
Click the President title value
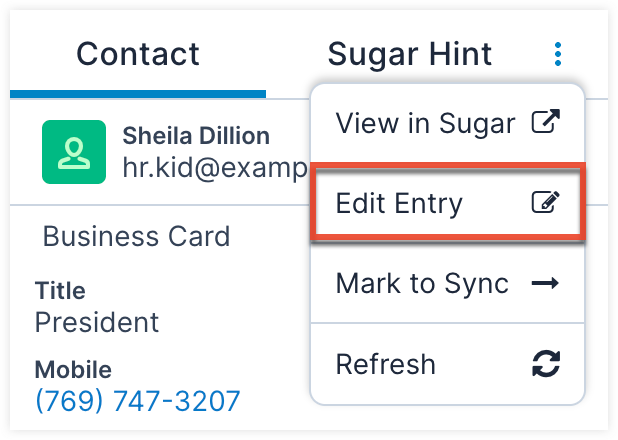(97, 322)
